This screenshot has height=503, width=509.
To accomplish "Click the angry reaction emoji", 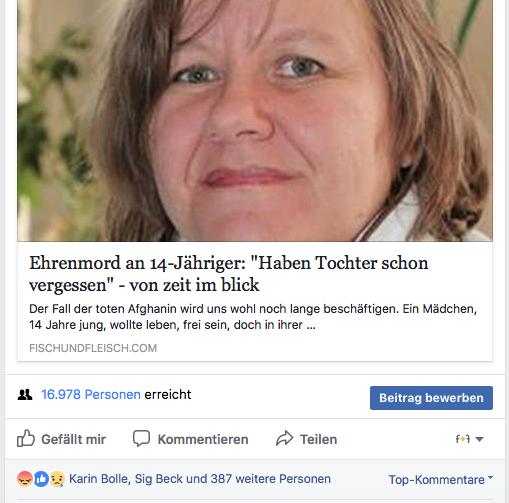I will point(25,479).
